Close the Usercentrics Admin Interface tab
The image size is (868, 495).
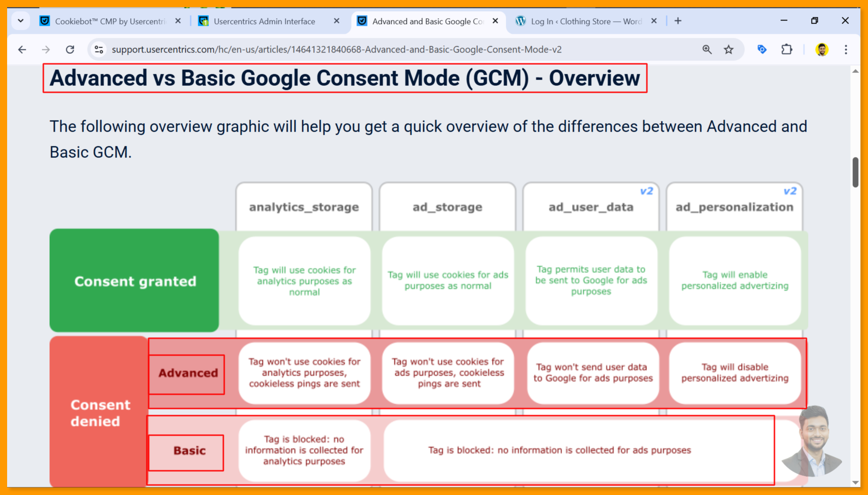click(x=336, y=21)
